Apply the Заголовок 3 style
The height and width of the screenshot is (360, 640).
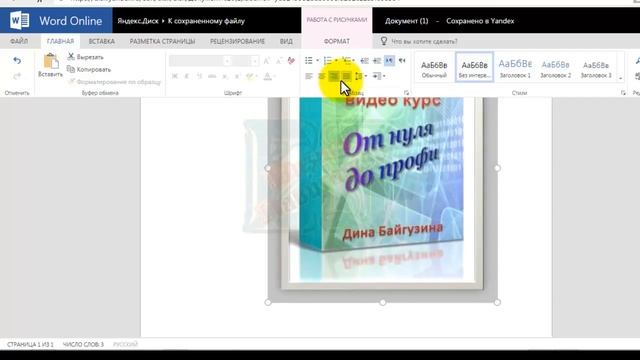click(x=596, y=68)
